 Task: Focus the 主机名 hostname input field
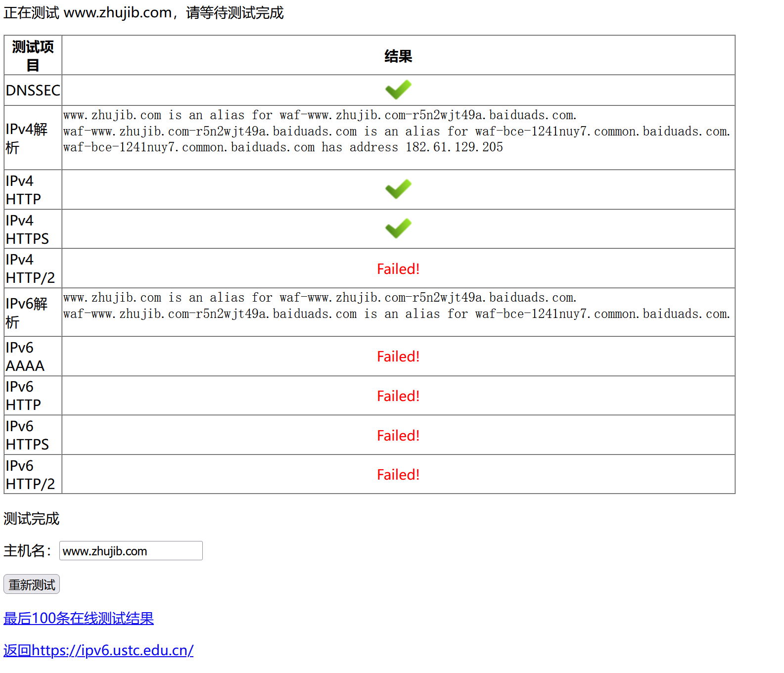coord(131,550)
